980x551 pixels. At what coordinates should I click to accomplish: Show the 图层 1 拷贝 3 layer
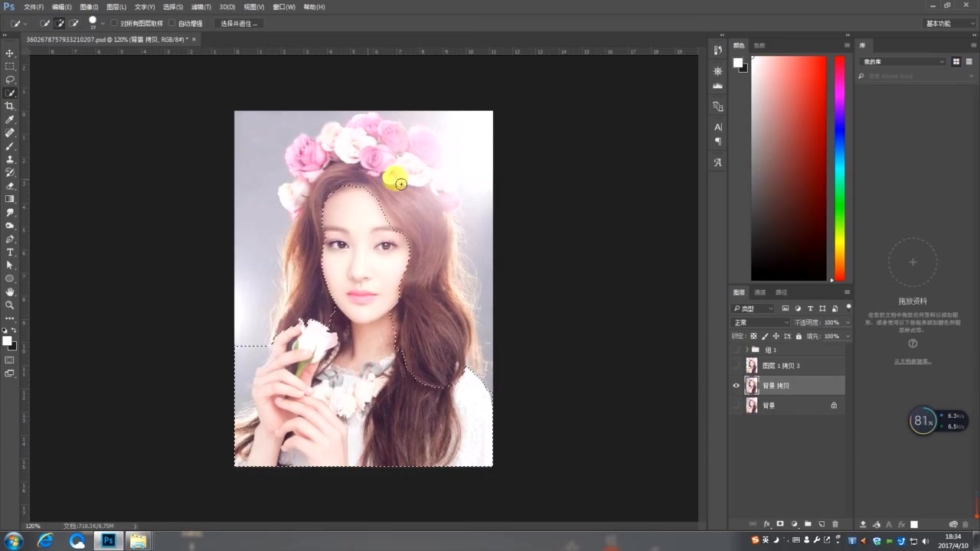(737, 366)
